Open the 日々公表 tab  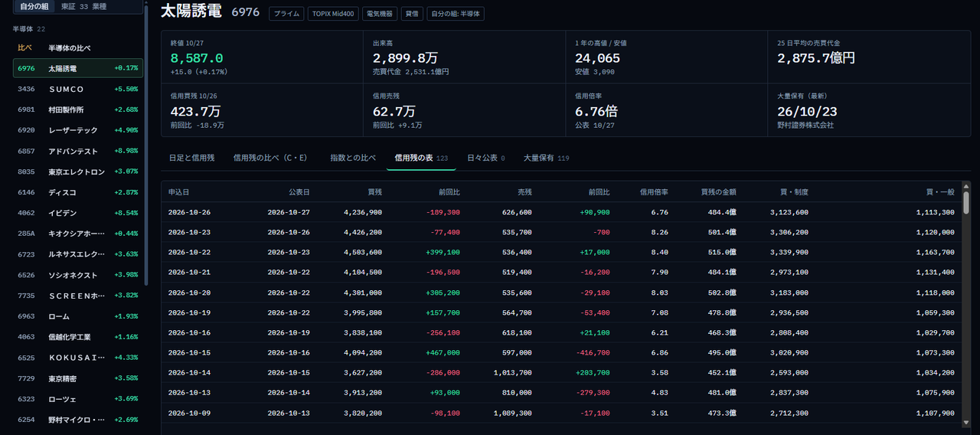486,158
